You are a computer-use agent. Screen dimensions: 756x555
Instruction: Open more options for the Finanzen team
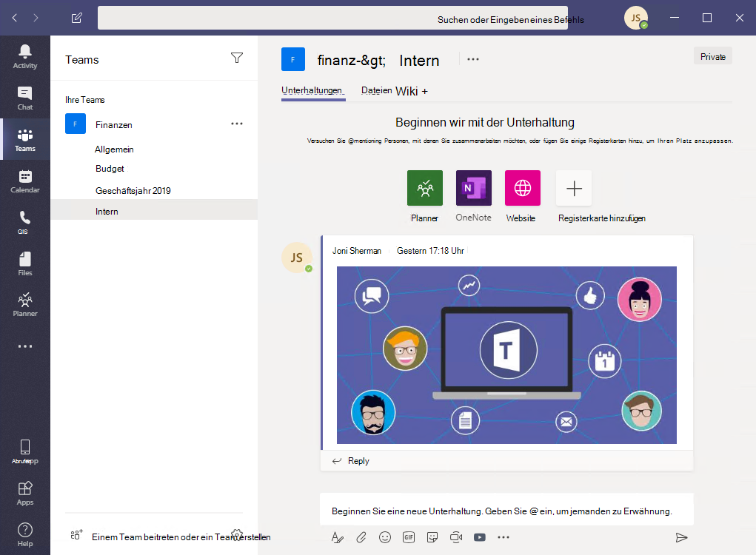pyautogui.click(x=237, y=124)
